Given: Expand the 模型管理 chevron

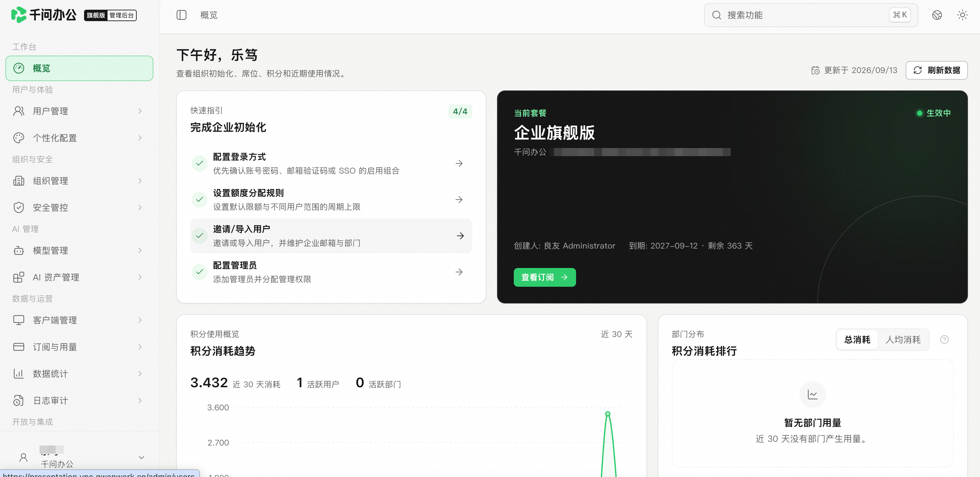Looking at the screenshot, I should [x=140, y=250].
